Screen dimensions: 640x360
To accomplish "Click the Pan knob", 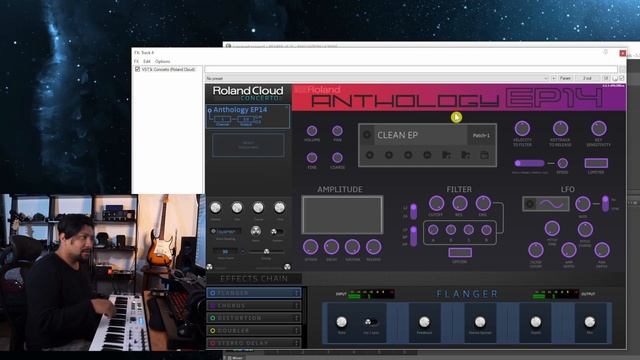I will pyautogui.click(x=337, y=131).
